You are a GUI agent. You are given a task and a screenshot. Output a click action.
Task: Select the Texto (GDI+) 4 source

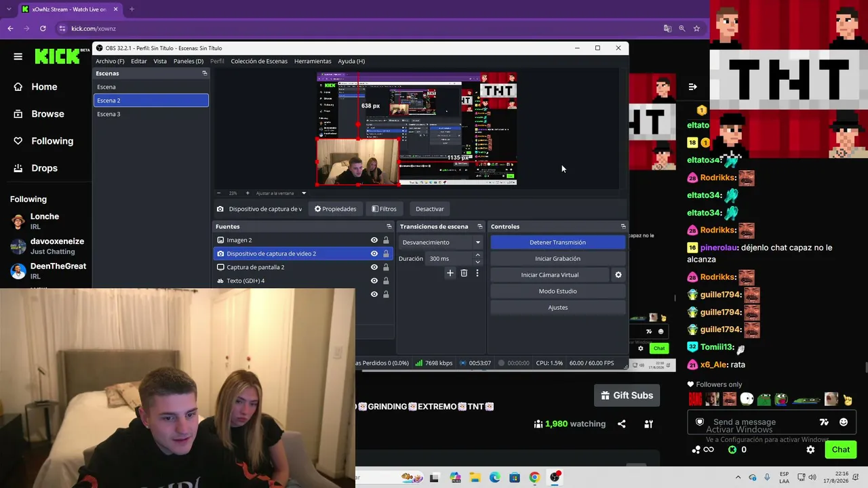coord(303,281)
